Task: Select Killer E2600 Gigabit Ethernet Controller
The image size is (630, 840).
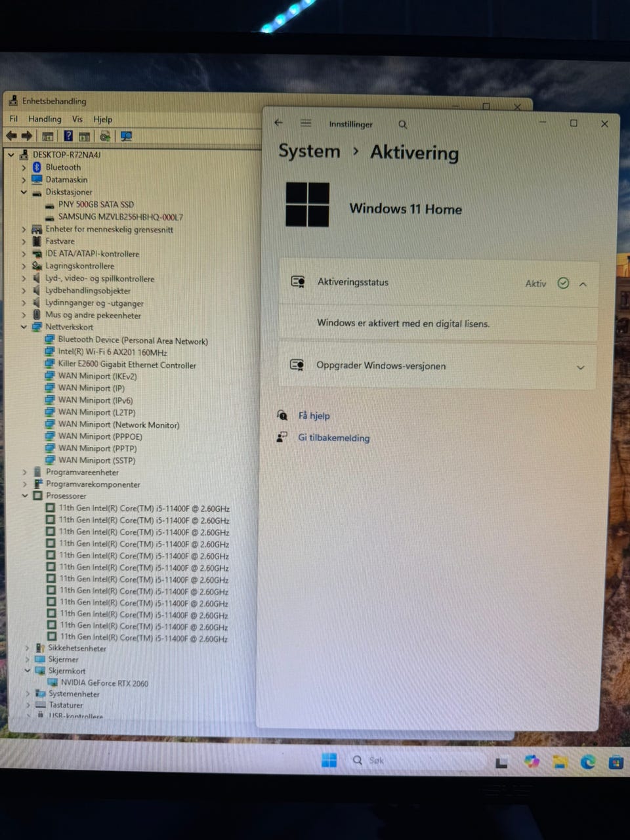Action: 127,365
